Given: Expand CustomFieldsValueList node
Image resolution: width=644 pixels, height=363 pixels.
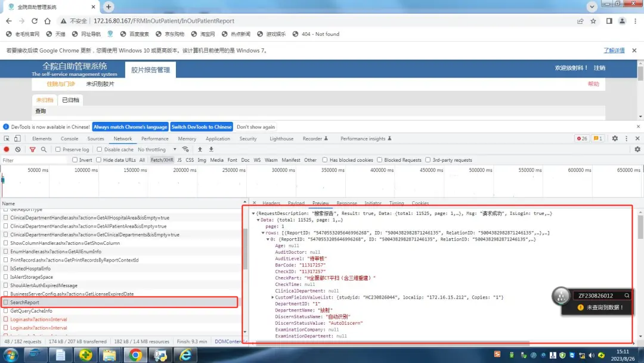Looking at the screenshot, I should 273,297.
